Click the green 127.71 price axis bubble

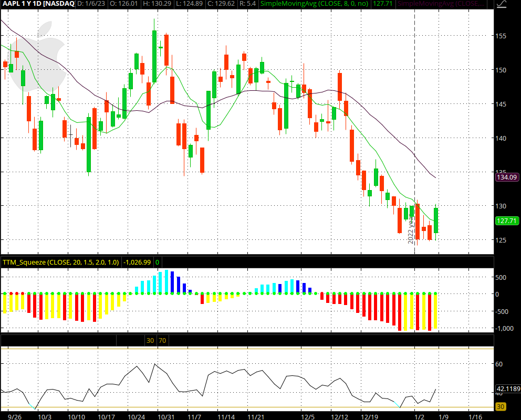[x=507, y=221]
